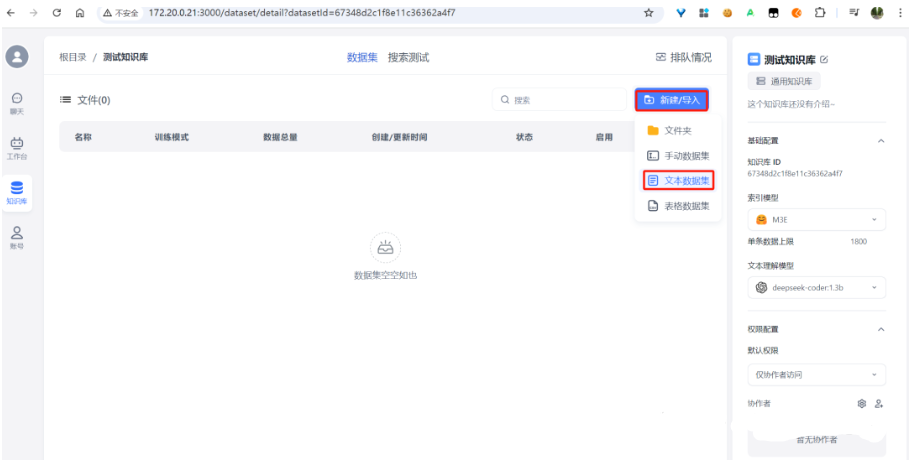Click the 启用 column header

click(604, 137)
